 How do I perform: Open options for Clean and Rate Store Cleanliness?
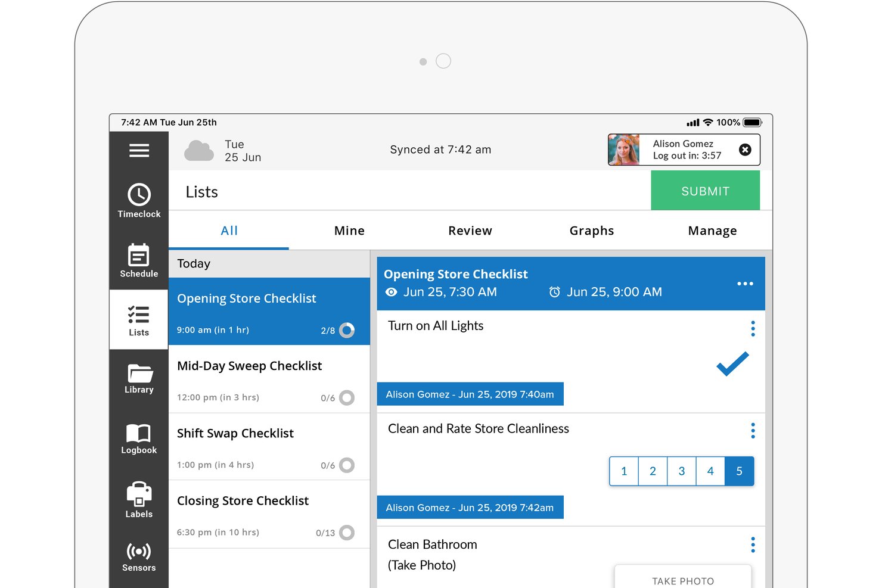tap(753, 431)
